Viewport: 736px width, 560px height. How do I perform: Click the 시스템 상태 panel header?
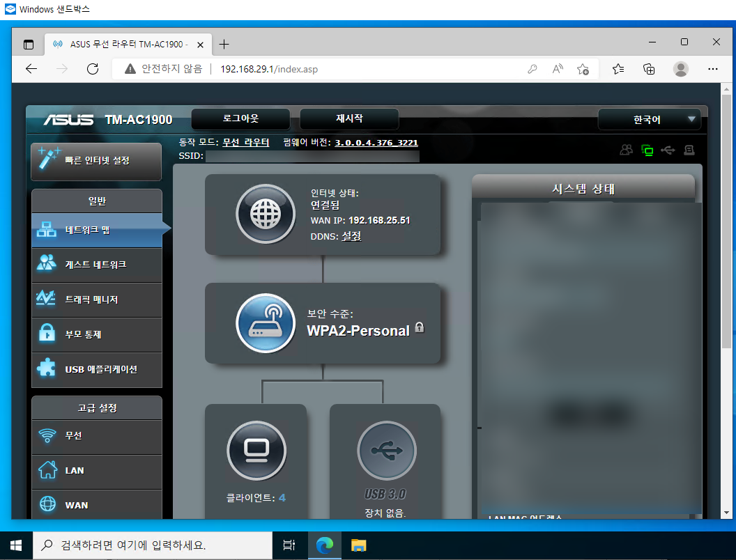pyautogui.click(x=583, y=189)
